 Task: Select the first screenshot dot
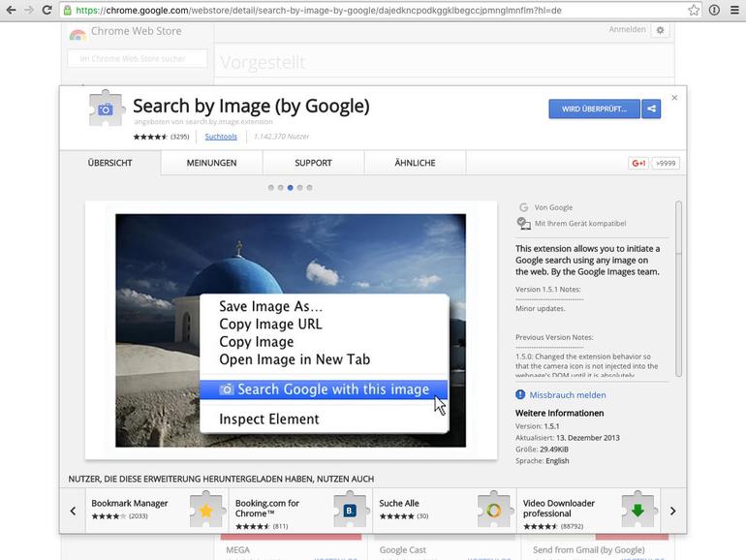tap(270, 187)
